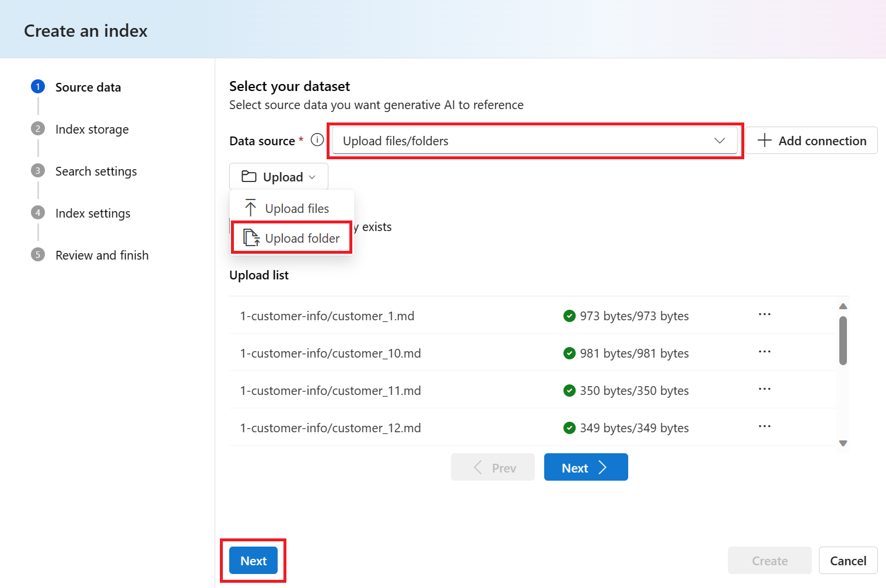Go to the Search settings step

96,171
